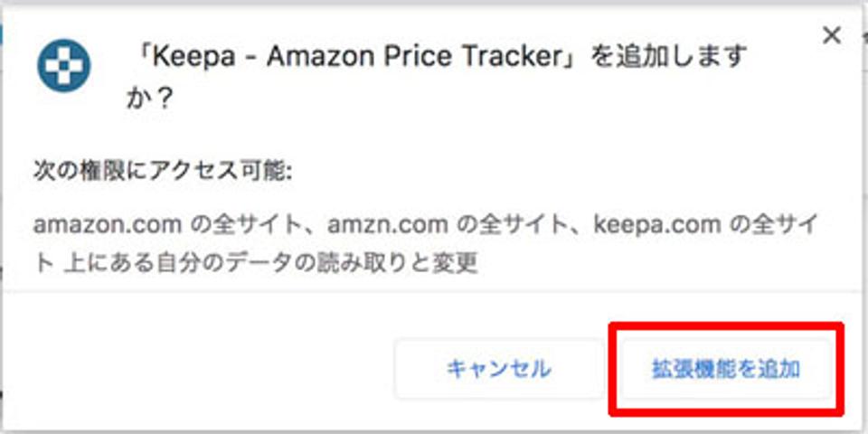868x434 pixels.
Task: Cancel installing the Keepa extension
Action: [x=499, y=369]
